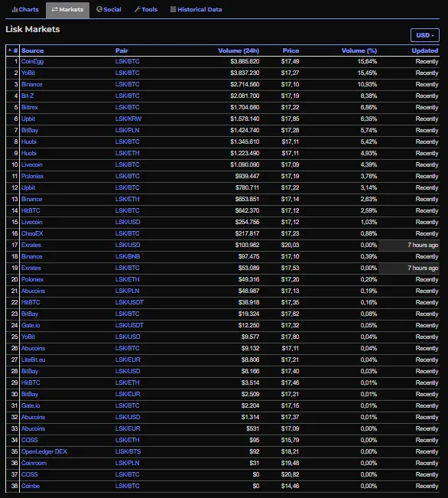The width and height of the screenshot is (448, 498).
Task: Open Bittrex exchange link
Action: (x=30, y=107)
